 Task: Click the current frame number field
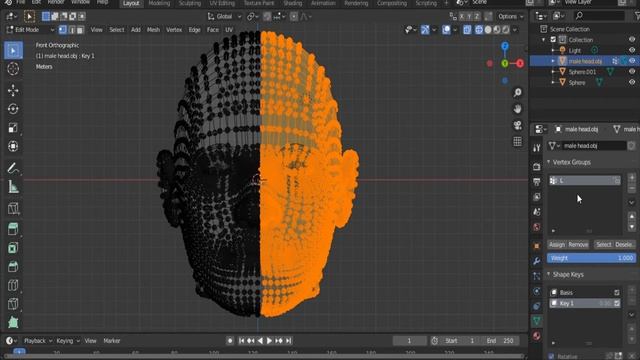pos(409,341)
